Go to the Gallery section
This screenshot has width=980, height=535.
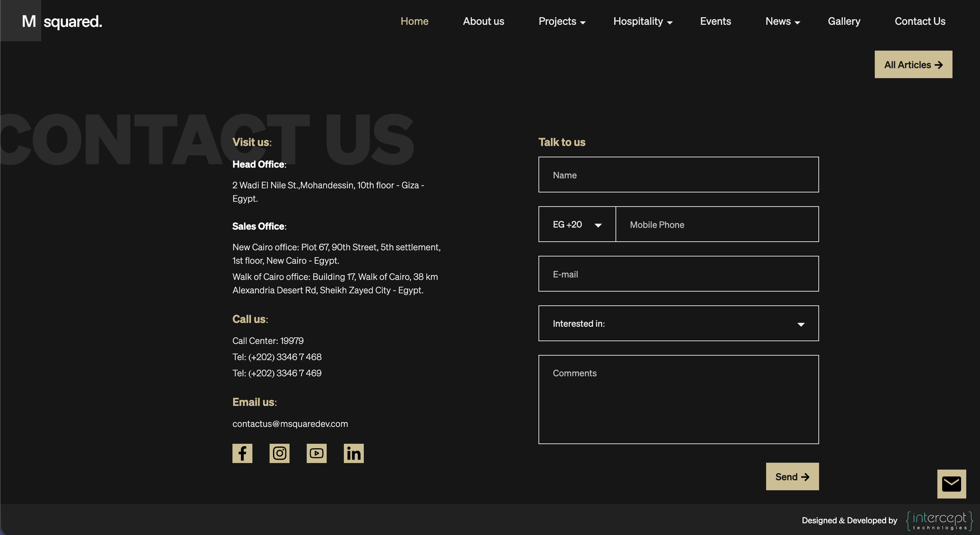[x=844, y=21]
